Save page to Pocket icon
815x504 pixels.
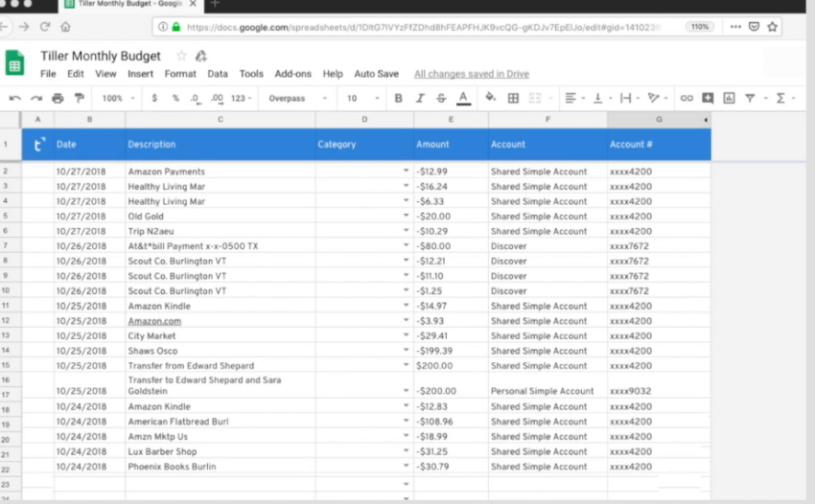(754, 27)
